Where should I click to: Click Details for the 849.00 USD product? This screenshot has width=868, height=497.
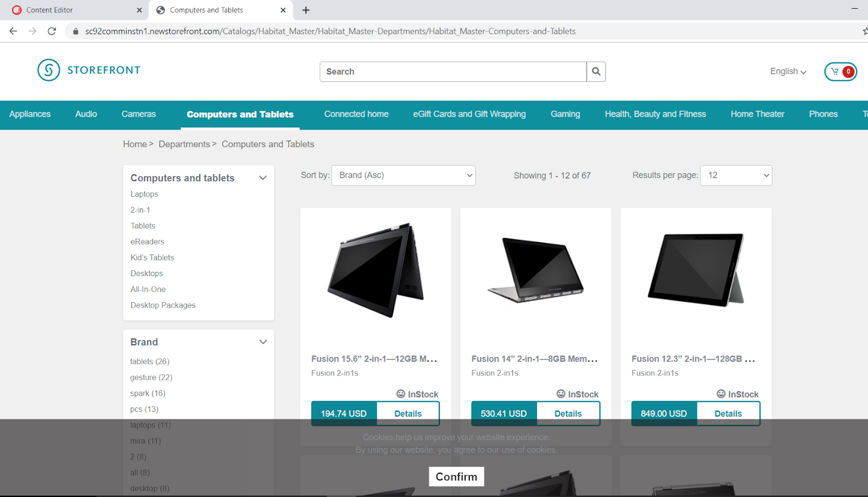(728, 413)
